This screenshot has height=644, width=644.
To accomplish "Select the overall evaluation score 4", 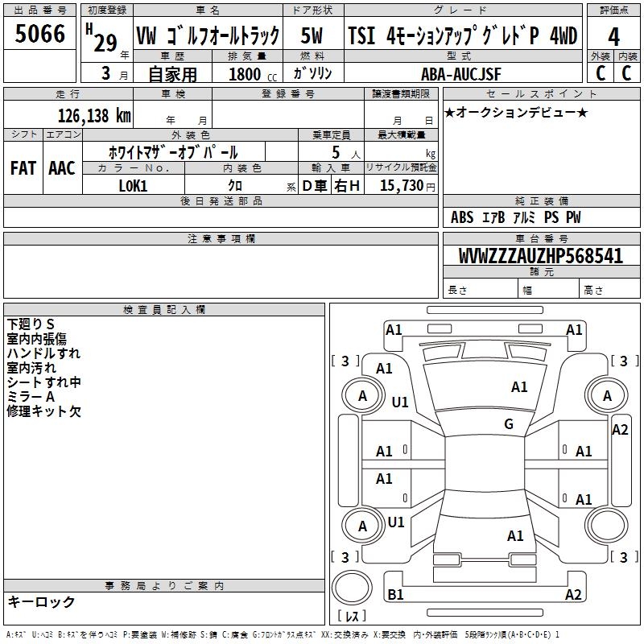I will tap(613, 37).
